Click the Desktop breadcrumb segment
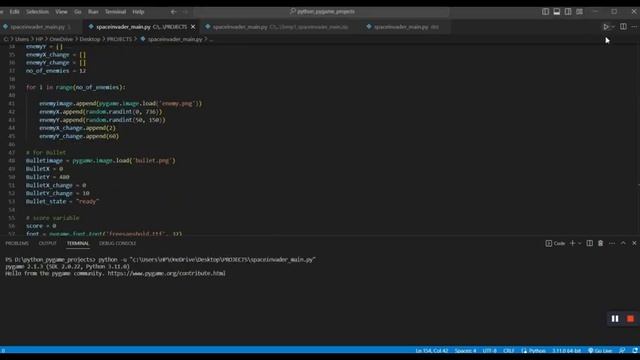 click(89, 39)
